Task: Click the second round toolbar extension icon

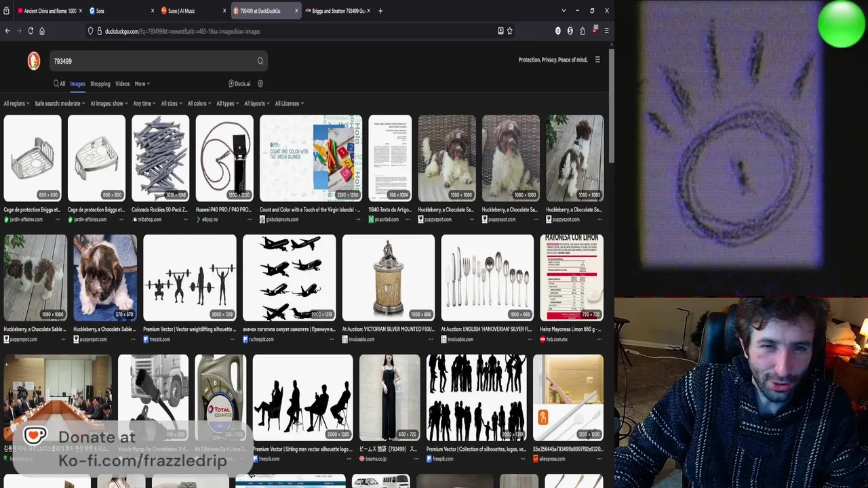Action: point(570,31)
